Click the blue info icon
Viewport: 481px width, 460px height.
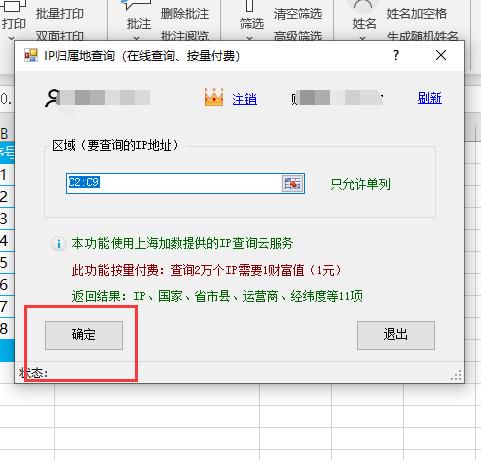click(59, 244)
